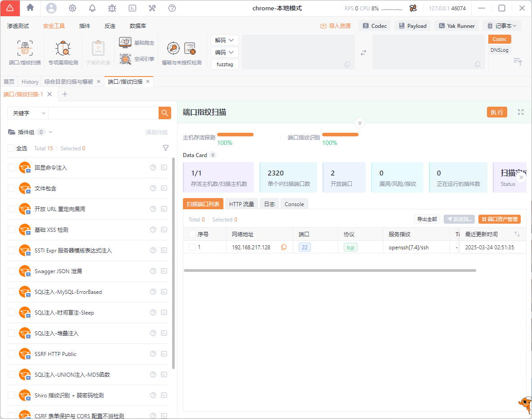
Task: Select the checkbox for table row 1
Action: tap(192, 247)
